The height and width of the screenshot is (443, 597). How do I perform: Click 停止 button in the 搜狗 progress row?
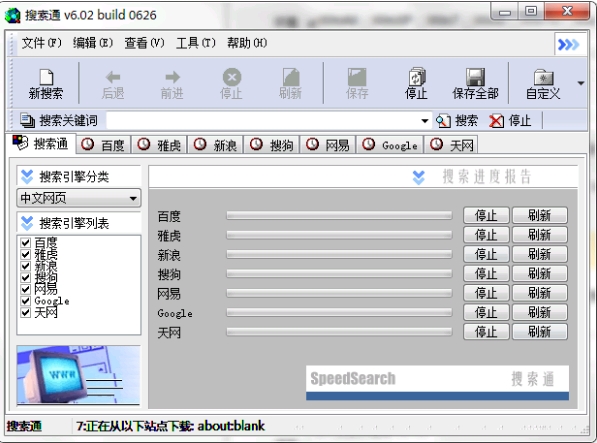[486, 274]
